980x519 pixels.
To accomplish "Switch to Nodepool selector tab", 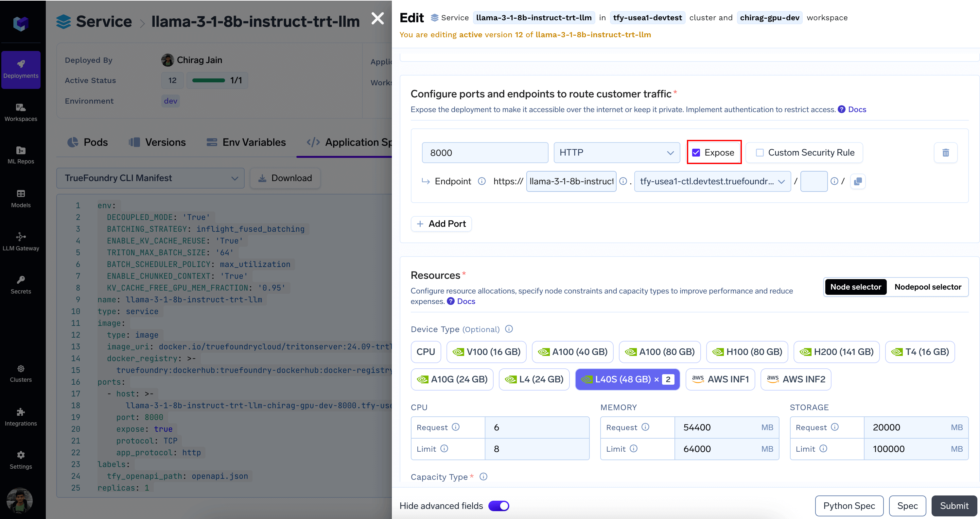I will tap(928, 287).
